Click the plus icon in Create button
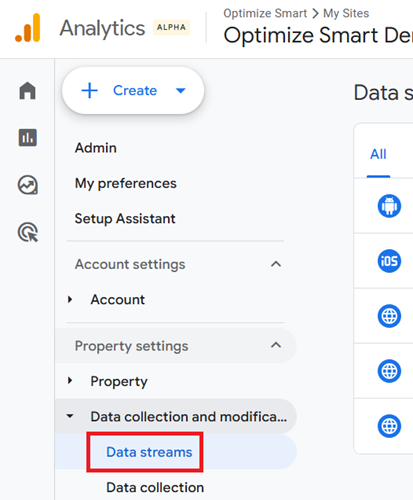This screenshot has height=500, width=413. pos(90,90)
